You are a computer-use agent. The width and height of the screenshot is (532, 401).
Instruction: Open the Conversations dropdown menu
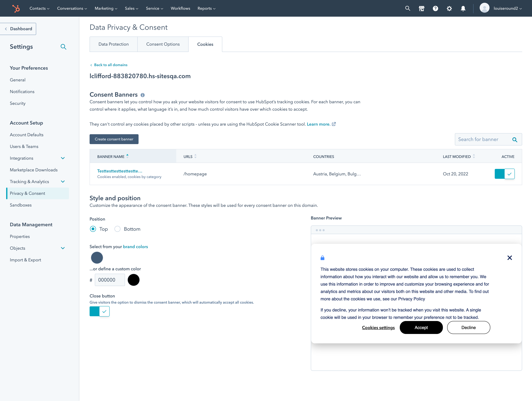pyautogui.click(x=72, y=8)
